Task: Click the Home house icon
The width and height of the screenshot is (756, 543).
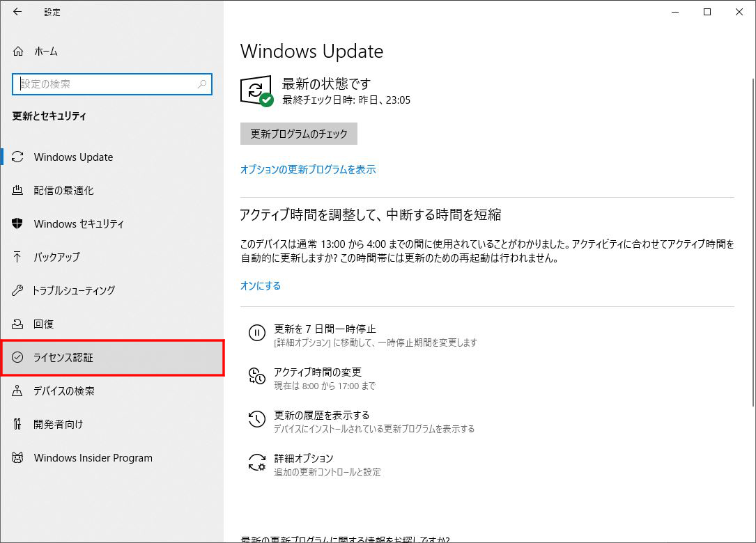Action: (18, 51)
